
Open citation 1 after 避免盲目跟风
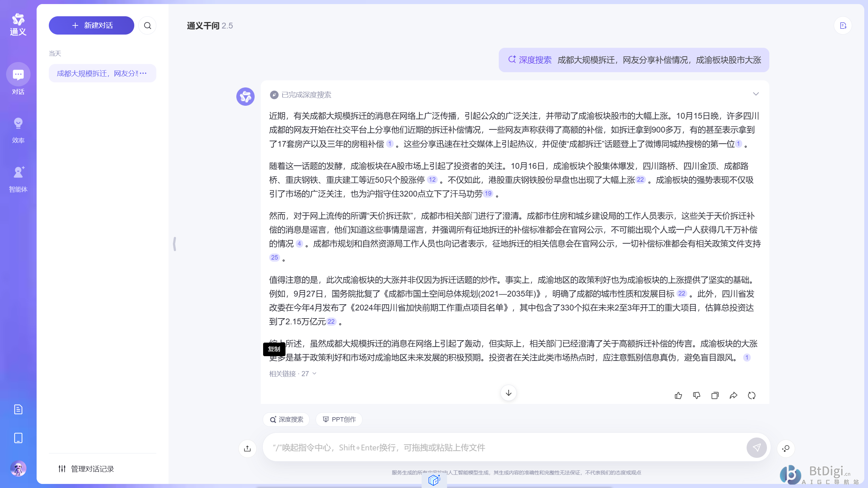coord(747,358)
